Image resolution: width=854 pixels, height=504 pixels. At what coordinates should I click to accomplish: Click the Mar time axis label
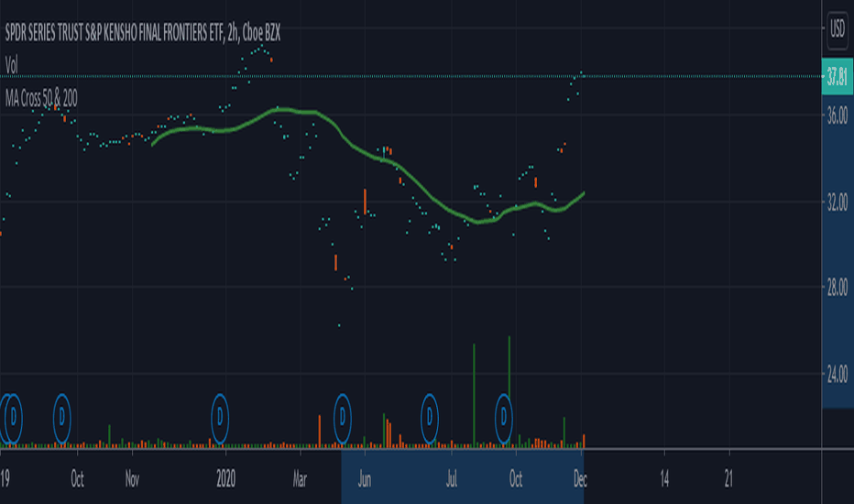(x=301, y=479)
